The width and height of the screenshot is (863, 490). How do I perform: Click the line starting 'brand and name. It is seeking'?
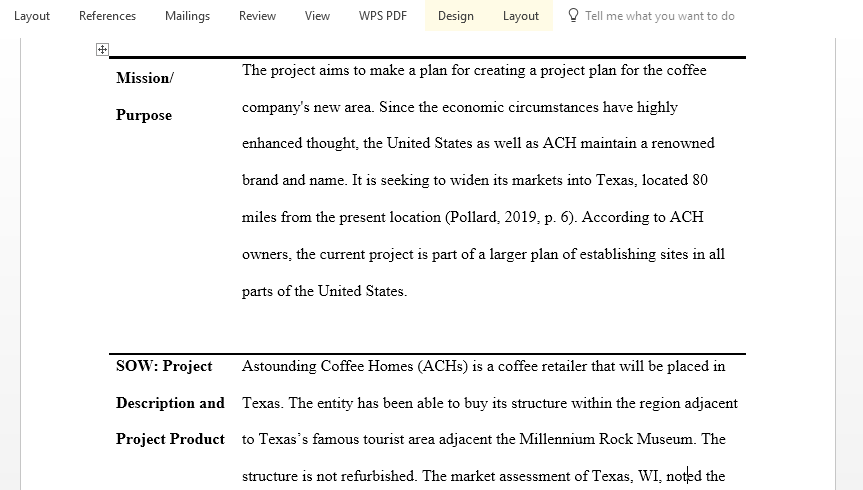click(474, 180)
